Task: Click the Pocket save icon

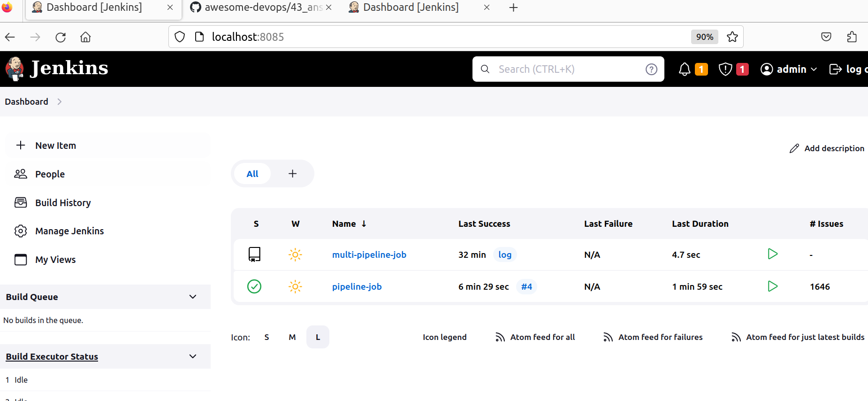Action: pos(826,37)
